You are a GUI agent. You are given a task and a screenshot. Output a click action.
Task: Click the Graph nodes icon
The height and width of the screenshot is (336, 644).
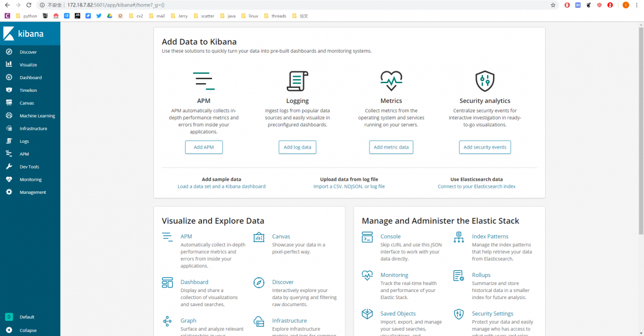click(167, 321)
